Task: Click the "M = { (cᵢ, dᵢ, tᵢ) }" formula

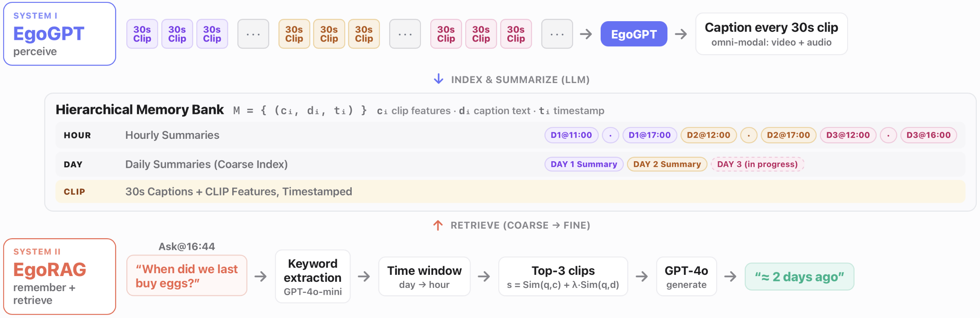Action: tap(300, 110)
